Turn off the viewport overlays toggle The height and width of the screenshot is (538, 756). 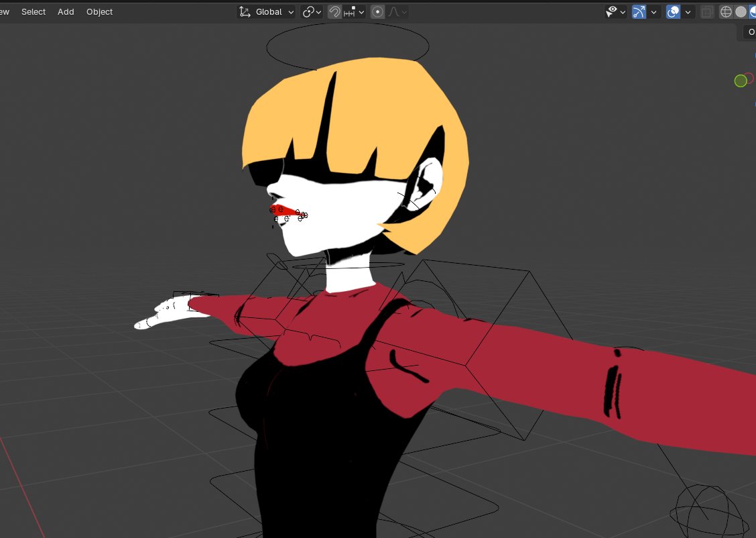tap(673, 11)
